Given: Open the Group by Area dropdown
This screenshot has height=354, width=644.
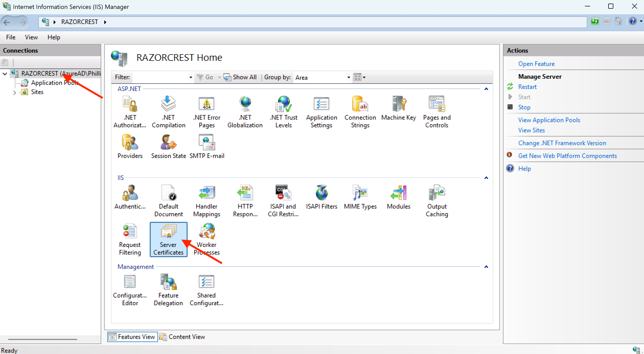Looking at the screenshot, I should (x=348, y=77).
